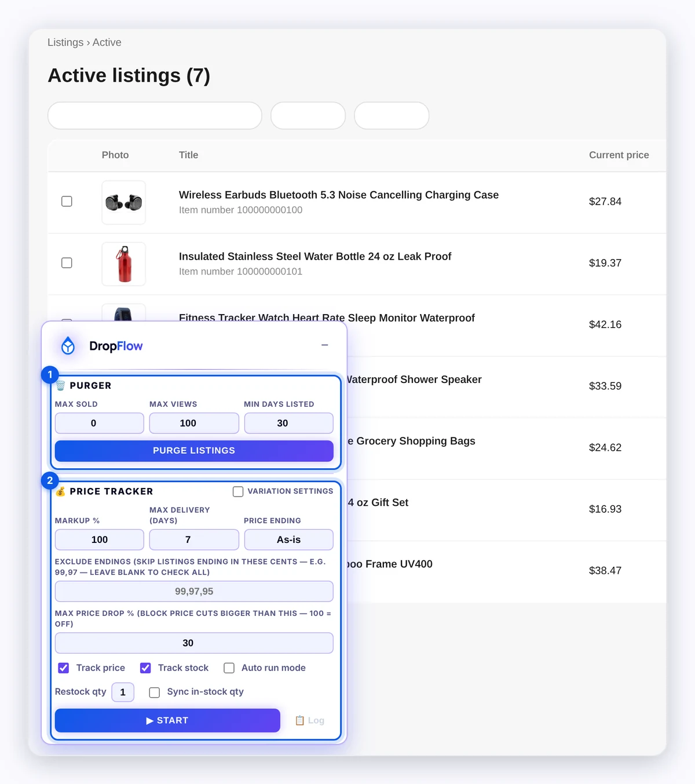The height and width of the screenshot is (784, 695).
Task: Click the Waterproof Shower Speaker title text
Action: point(415,379)
